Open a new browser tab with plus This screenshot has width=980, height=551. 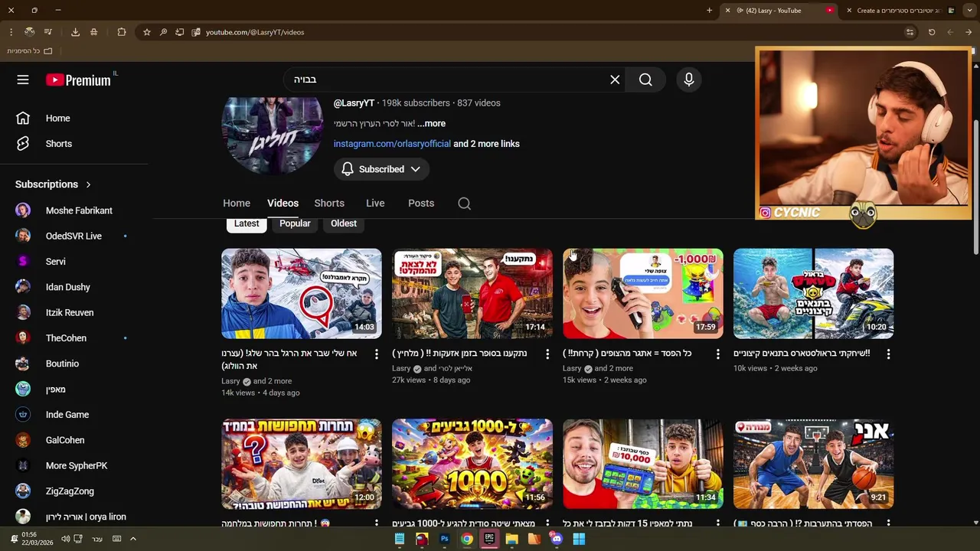[709, 11]
